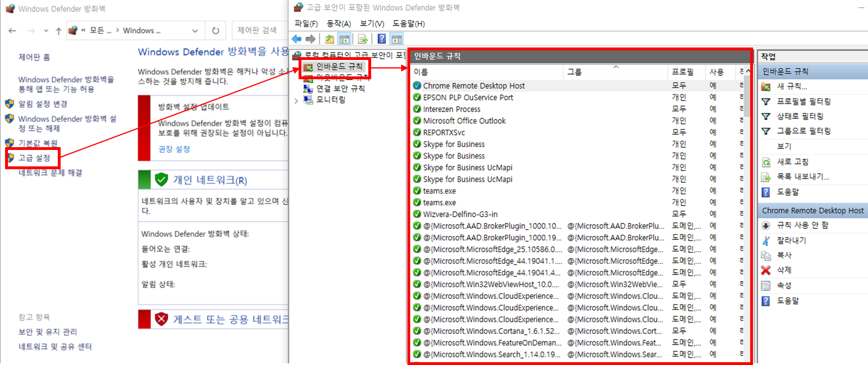Choose 그룹으로 필터링 filter action
This screenshot has width=868, height=365.
803,131
